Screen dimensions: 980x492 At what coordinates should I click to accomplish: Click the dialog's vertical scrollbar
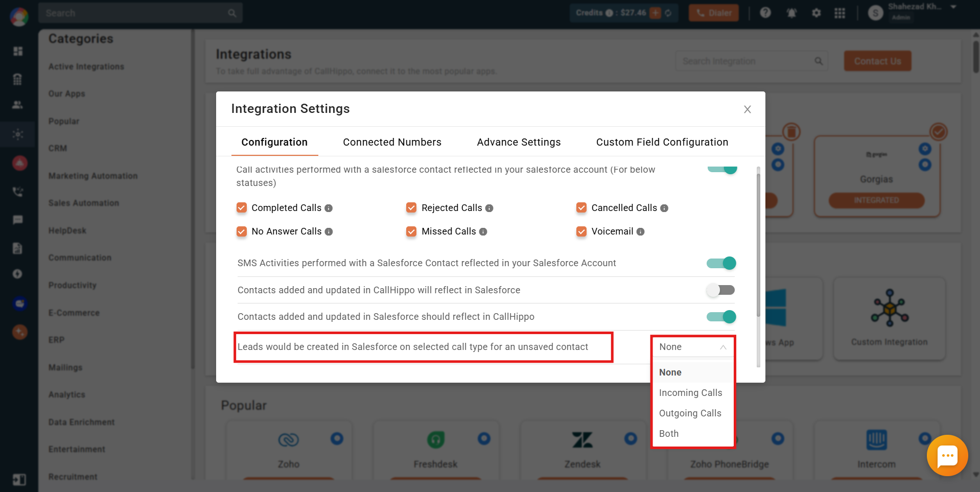[x=758, y=245]
